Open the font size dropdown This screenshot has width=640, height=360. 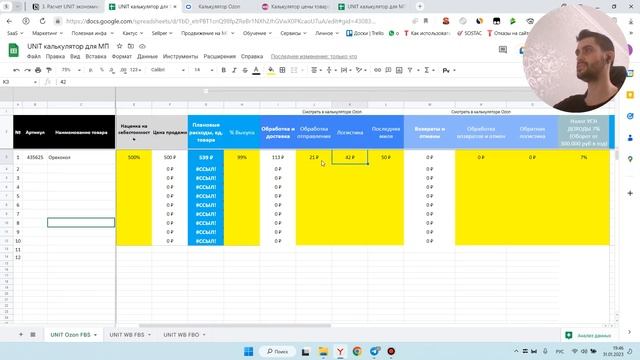point(203,70)
